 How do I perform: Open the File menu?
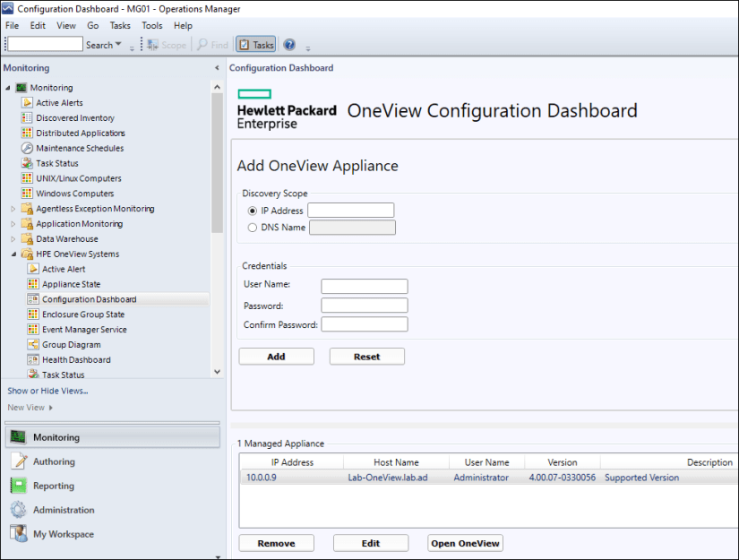pyautogui.click(x=12, y=25)
